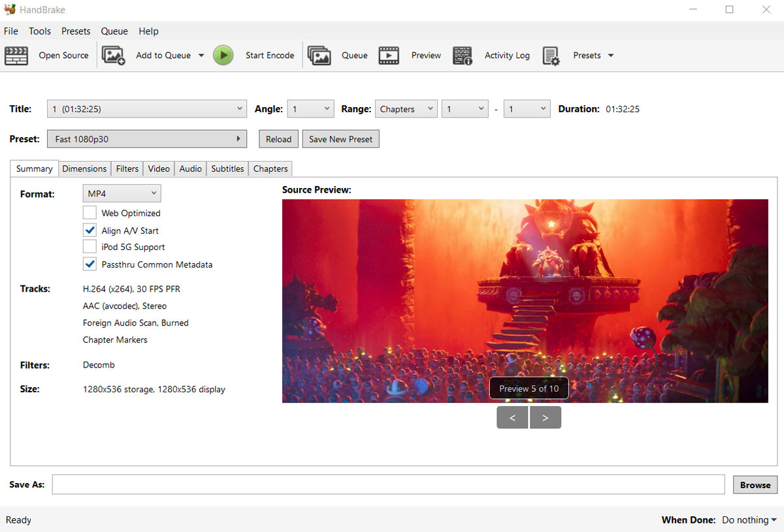
Task: Click the Presets document-gear icon
Action: coord(551,55)
